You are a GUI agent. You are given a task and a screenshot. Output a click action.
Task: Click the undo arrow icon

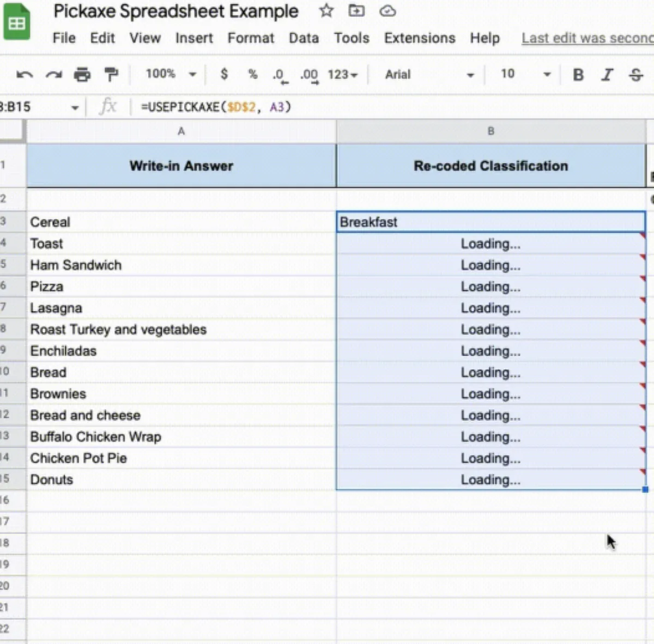(x=25, y=75)
